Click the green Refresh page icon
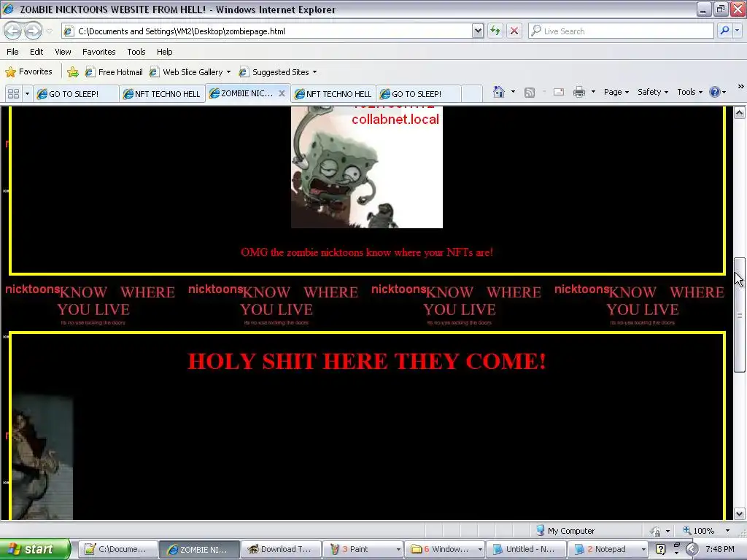The image size is (747, 560). (495, 31)
